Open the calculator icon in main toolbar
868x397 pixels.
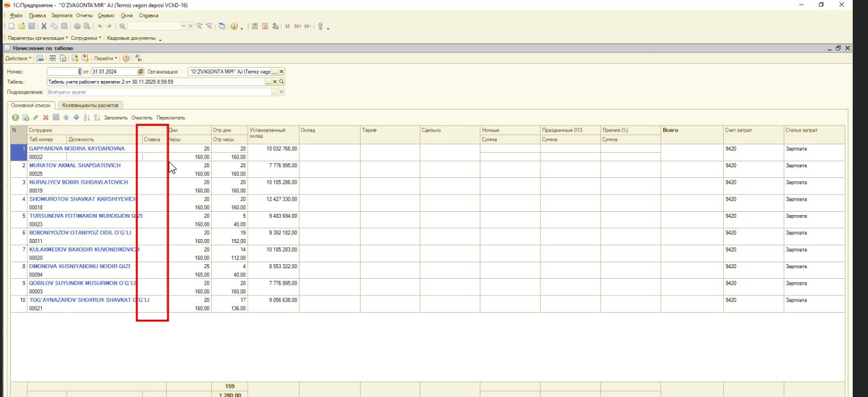(255, 27)
